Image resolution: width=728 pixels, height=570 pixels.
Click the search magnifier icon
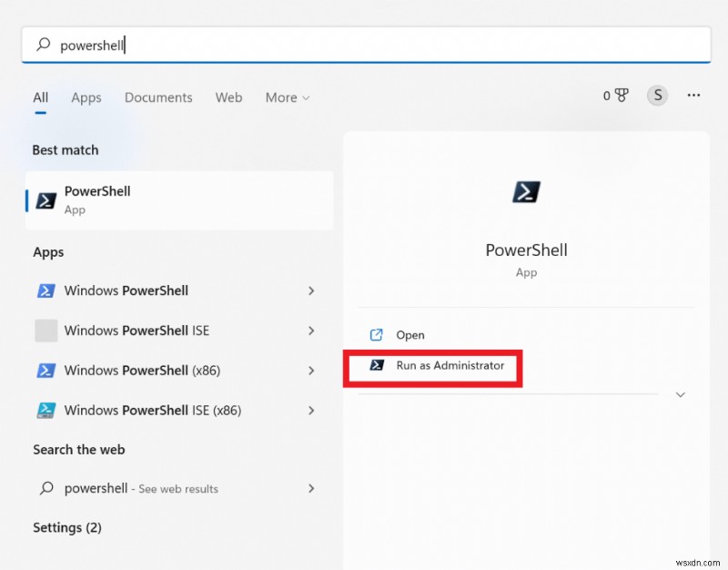click(43, 44)
